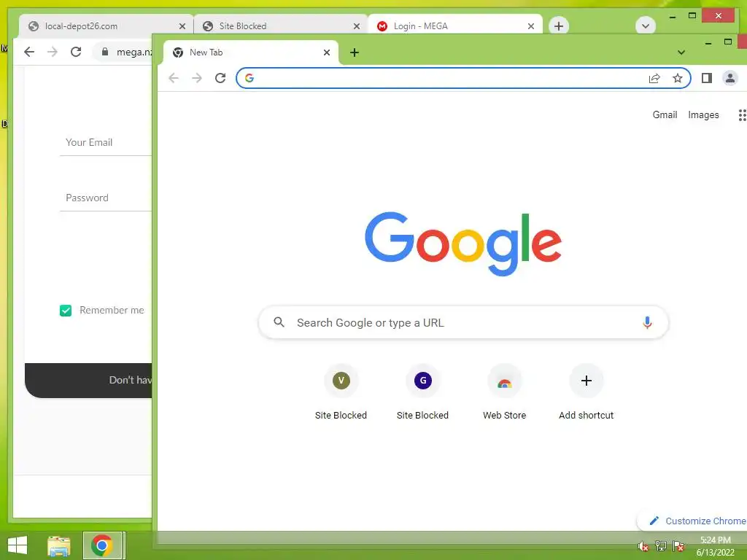This screenshot has height=560, width=747.
Task: Bookmark this tab with star icon
Action: [678, 78]
